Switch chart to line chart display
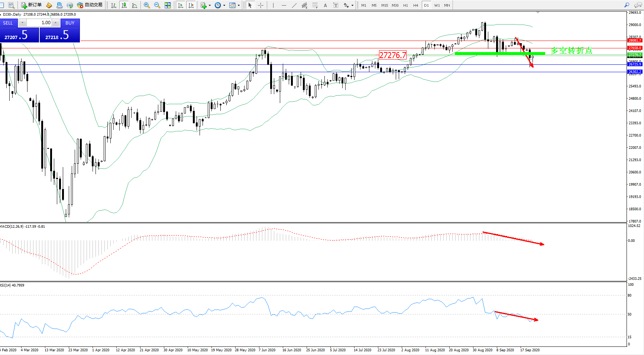 (135, 5)
